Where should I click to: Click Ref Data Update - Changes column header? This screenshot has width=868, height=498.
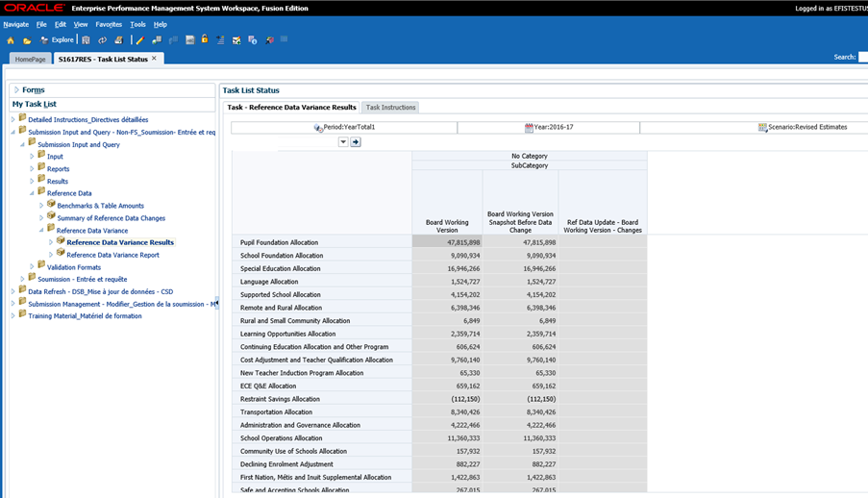pyautogui.click(x=603, y=226)
